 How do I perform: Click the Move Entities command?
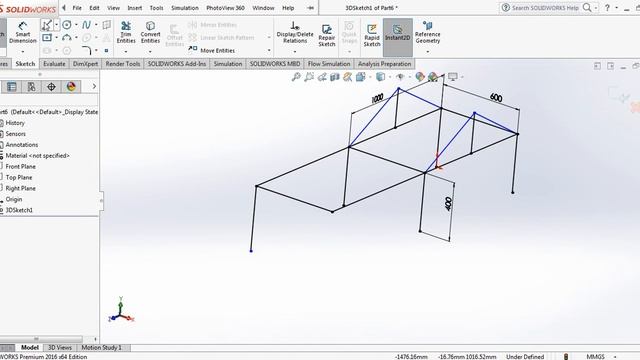[x=212, y=50]
